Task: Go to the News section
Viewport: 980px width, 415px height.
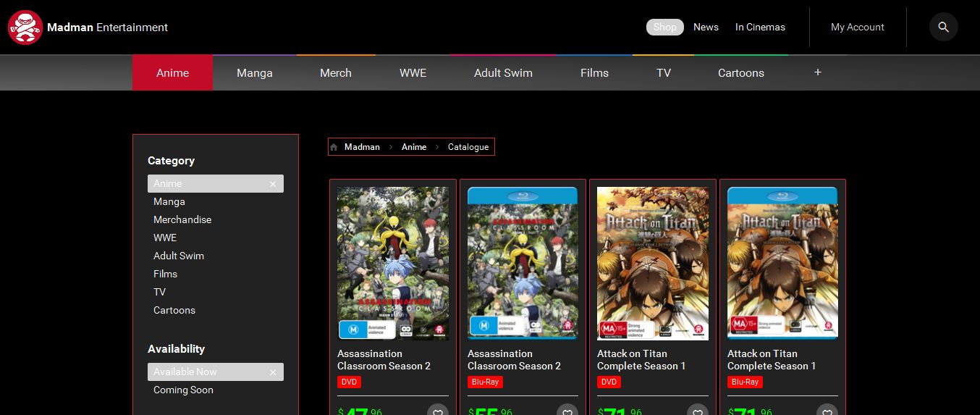Action: pyautogui.click(x=706, y=27)
